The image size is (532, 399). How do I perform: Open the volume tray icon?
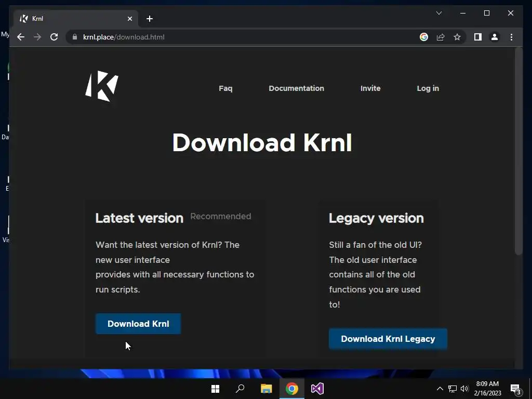point(464,389)
